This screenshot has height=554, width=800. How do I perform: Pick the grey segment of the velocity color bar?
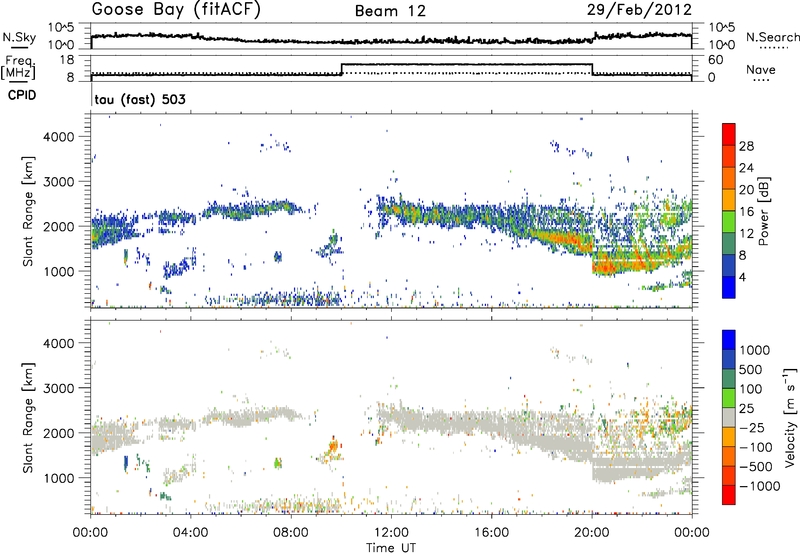coord(729,418)
